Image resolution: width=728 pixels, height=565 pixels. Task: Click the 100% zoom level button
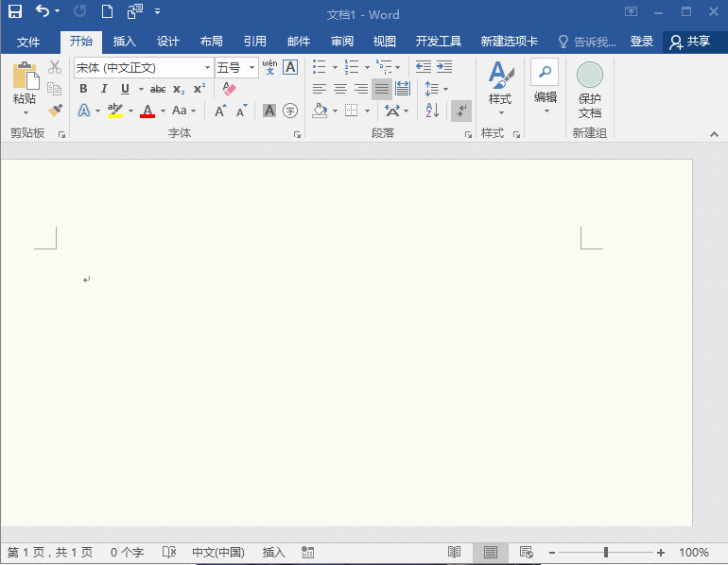(x=694, y=552)
